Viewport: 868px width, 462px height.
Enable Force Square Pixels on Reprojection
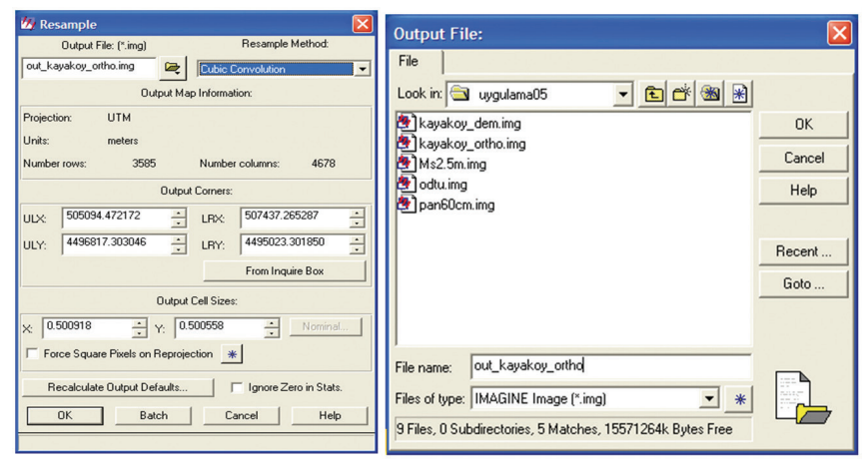pyautogui.click(x=33, y=354)
